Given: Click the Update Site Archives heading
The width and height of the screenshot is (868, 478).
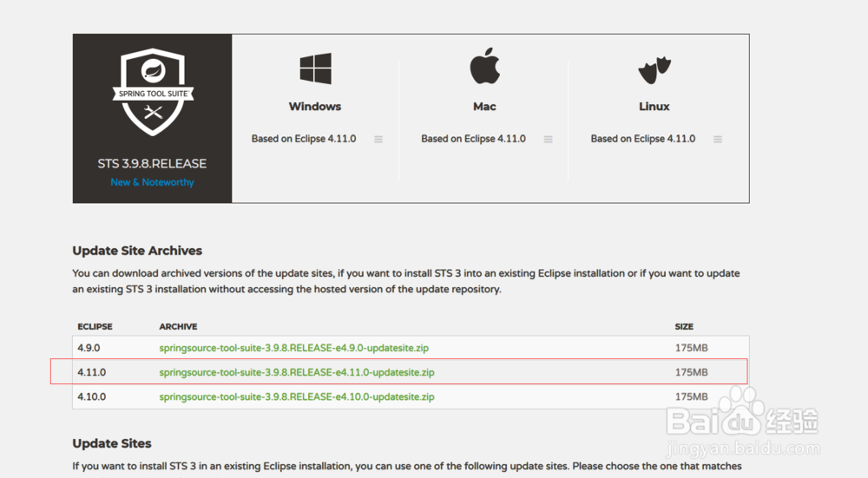Looking at the screenshot, I should coord(137,251).
